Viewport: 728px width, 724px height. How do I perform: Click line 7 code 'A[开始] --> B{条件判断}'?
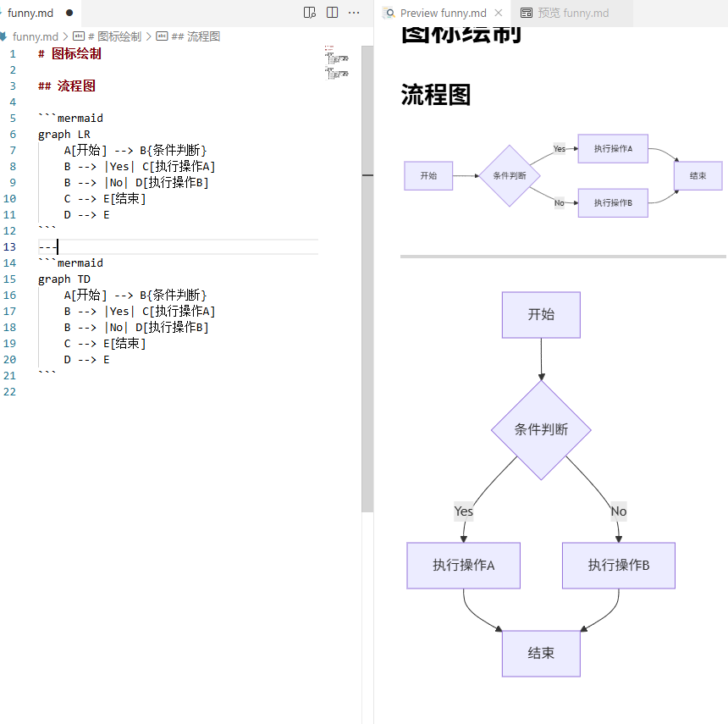[135, 151]
